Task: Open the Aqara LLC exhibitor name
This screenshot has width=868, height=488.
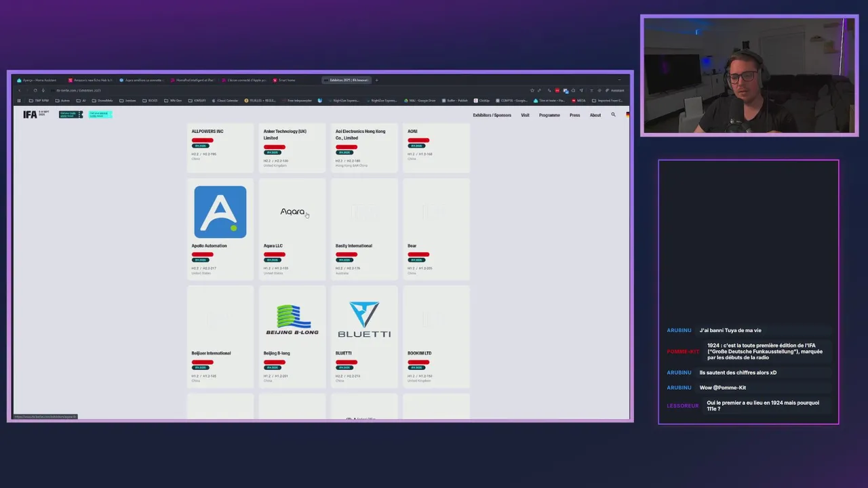Action: tap(273, 246)
